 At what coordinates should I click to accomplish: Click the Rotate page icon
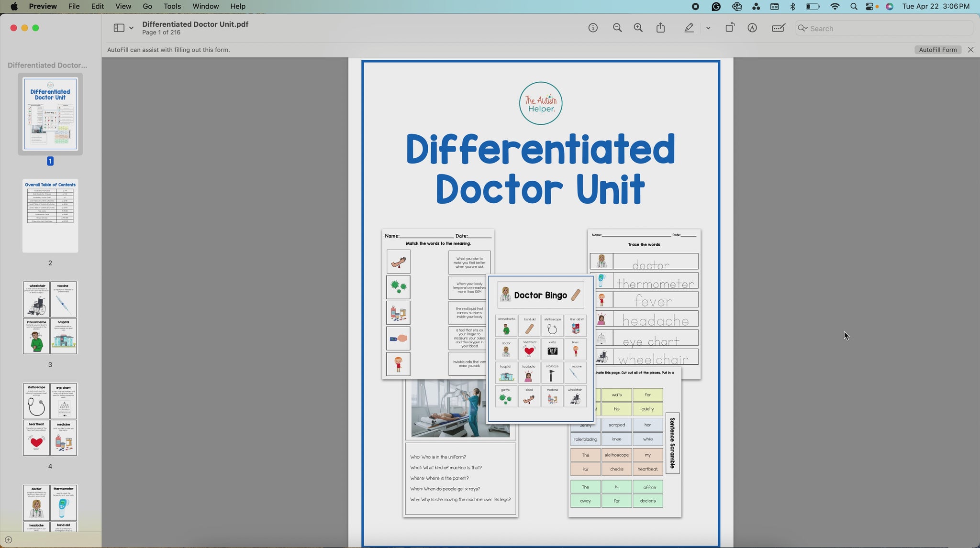730,28
